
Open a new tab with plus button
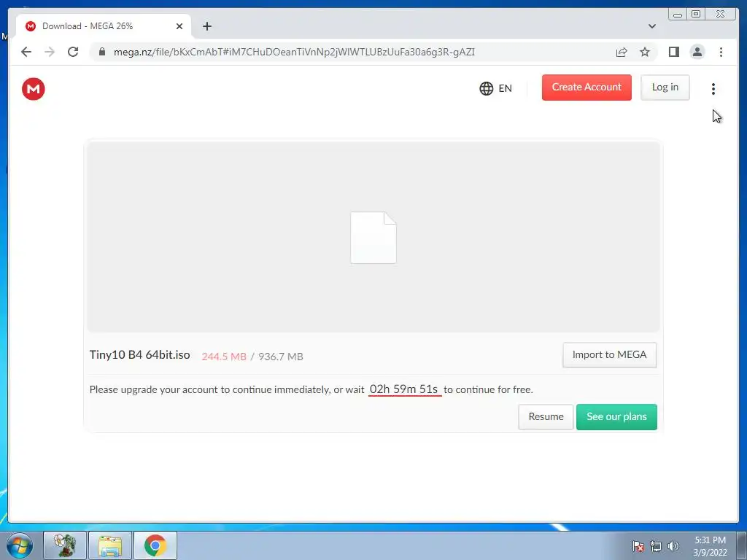coord(206,26)
